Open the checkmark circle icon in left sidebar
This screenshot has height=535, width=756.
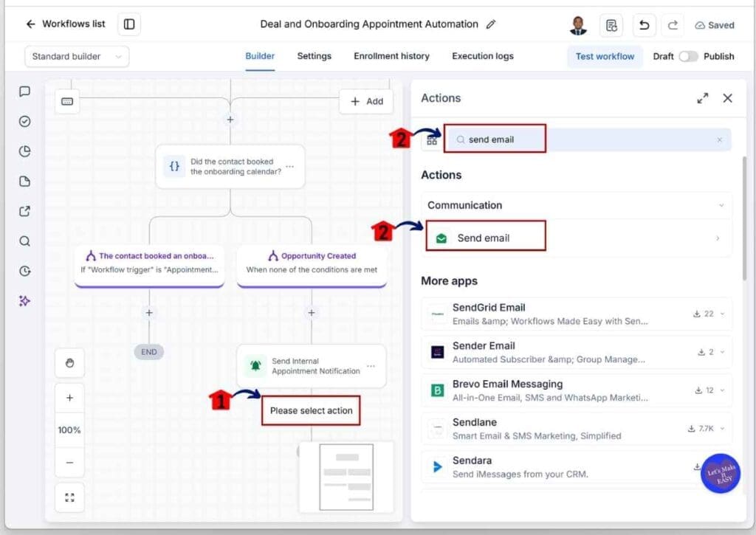tap(24, 122)
